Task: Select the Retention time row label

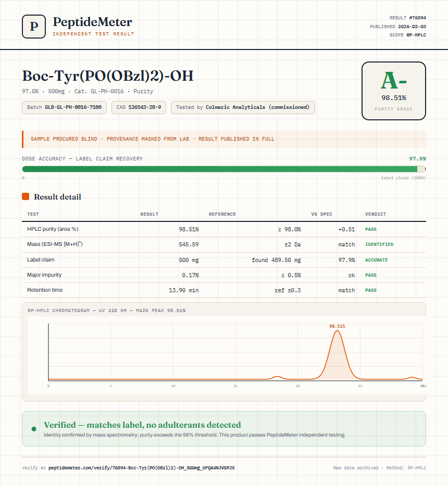Action: click(x=45, y=290)
